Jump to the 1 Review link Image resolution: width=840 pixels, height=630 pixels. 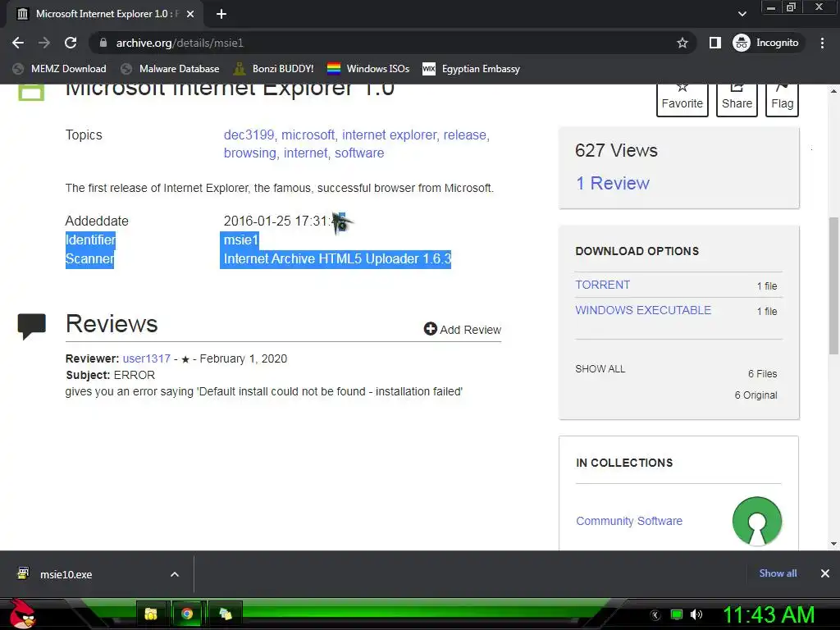click(x=612, y=183)
